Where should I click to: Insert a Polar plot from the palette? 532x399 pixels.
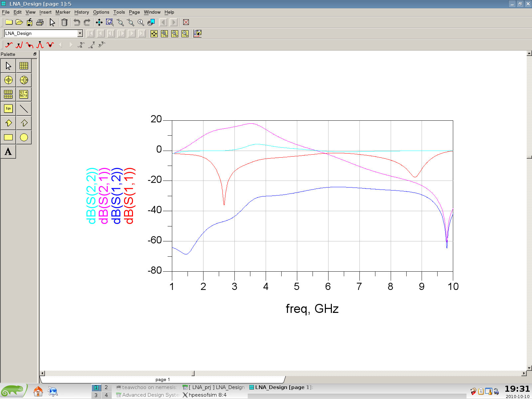tap(8, 80)
